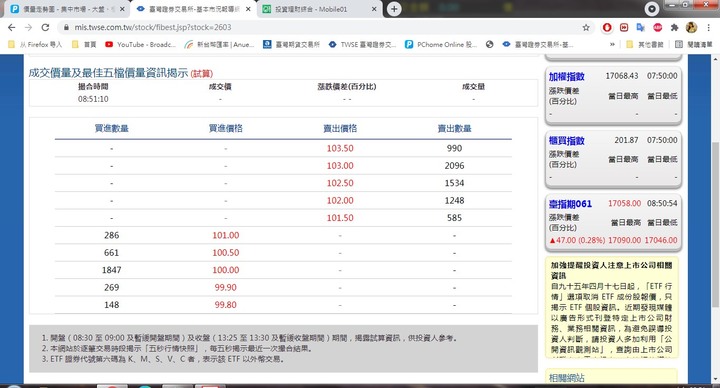720x388 pixels.
Task: Open the Firefox 導入 bookmarks folder
Action: point(35,45)
